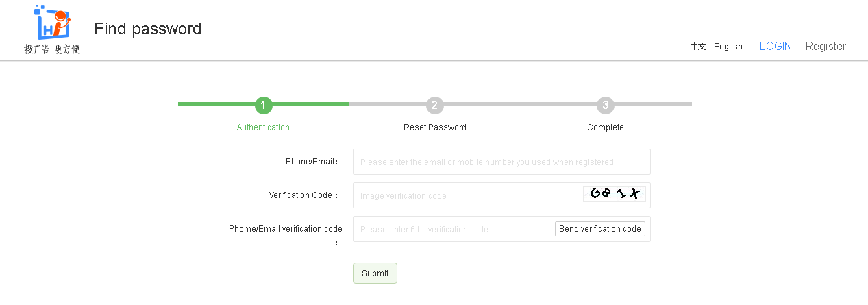The width and height of the screenshot is (868, 305).
Task: Open the LOGIN page
Action: coord(776,46)
